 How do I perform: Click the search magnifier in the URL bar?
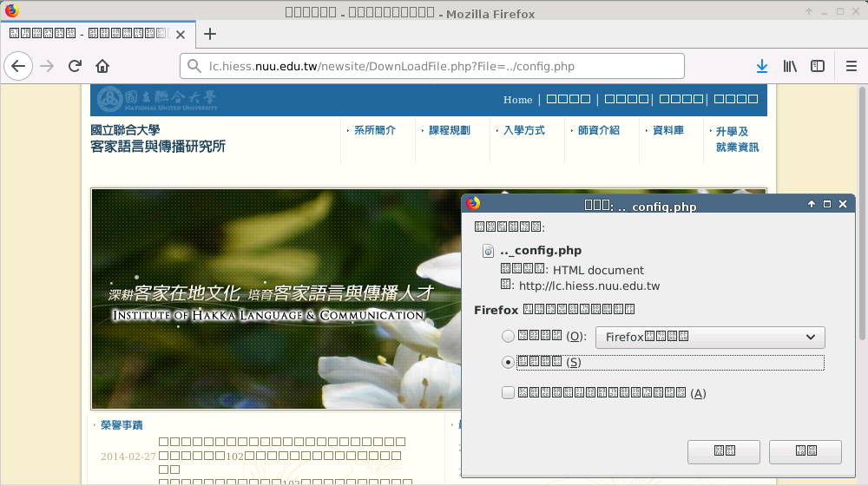click(194, 67)
